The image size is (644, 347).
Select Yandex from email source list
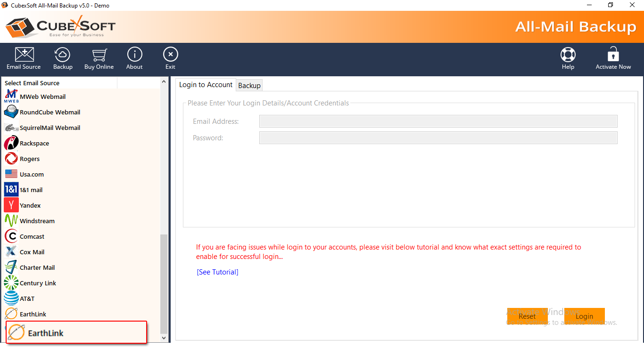tap(30, 205)
